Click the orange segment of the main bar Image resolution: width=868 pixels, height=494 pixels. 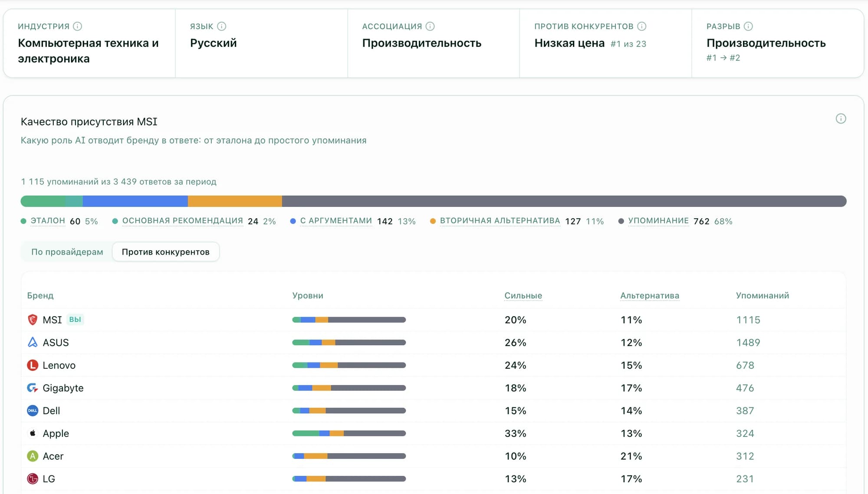point(235,201)
